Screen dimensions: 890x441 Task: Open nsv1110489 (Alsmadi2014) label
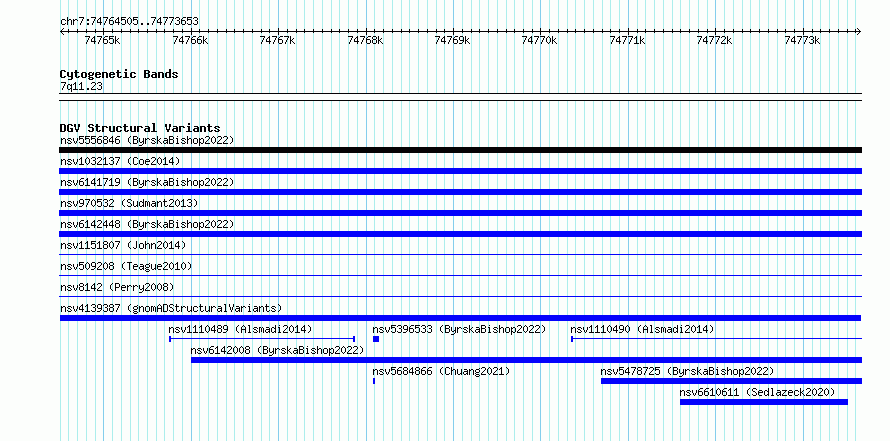(241, 329)
